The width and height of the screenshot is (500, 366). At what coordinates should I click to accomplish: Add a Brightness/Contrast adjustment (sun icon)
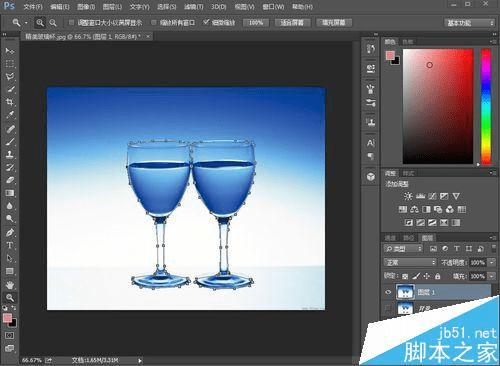[x=408, y=196]
